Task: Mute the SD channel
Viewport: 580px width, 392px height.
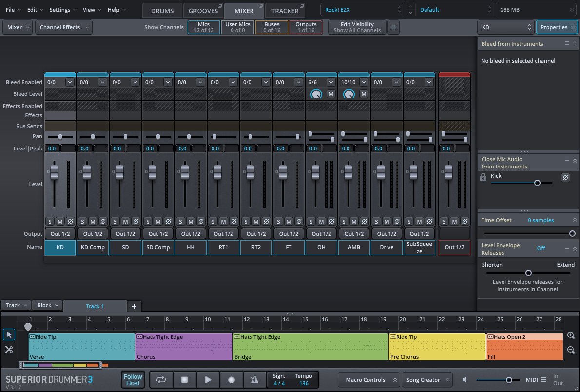Action: point(125,222)
